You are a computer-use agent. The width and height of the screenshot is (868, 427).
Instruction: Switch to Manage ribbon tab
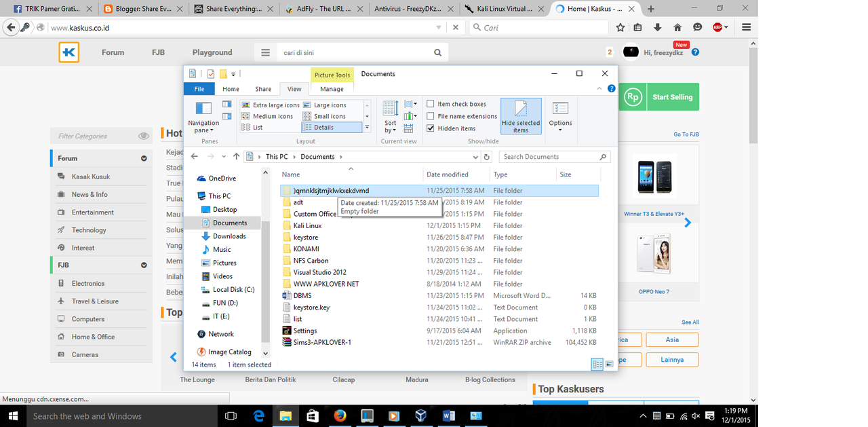[332, 89]
